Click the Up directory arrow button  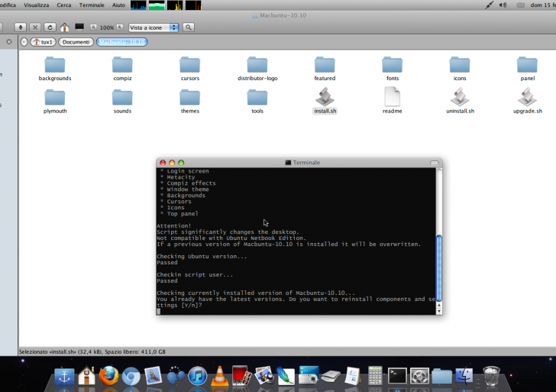tap(21, 28)
